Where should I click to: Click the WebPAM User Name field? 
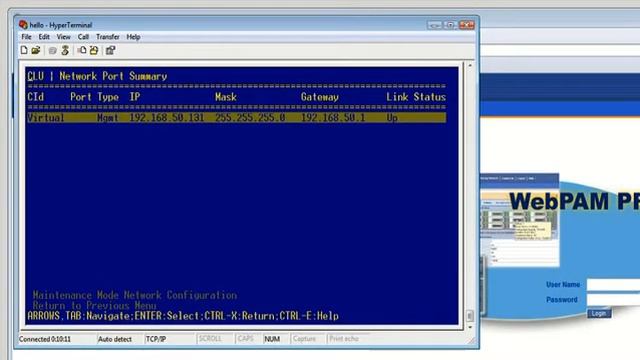click(x=613, y=285)
